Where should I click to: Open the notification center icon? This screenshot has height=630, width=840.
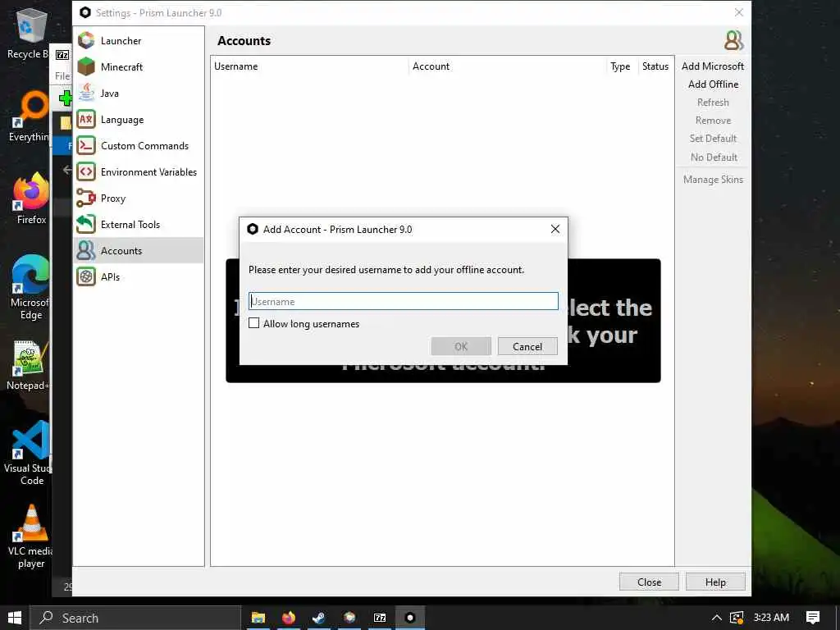(813, 618)
